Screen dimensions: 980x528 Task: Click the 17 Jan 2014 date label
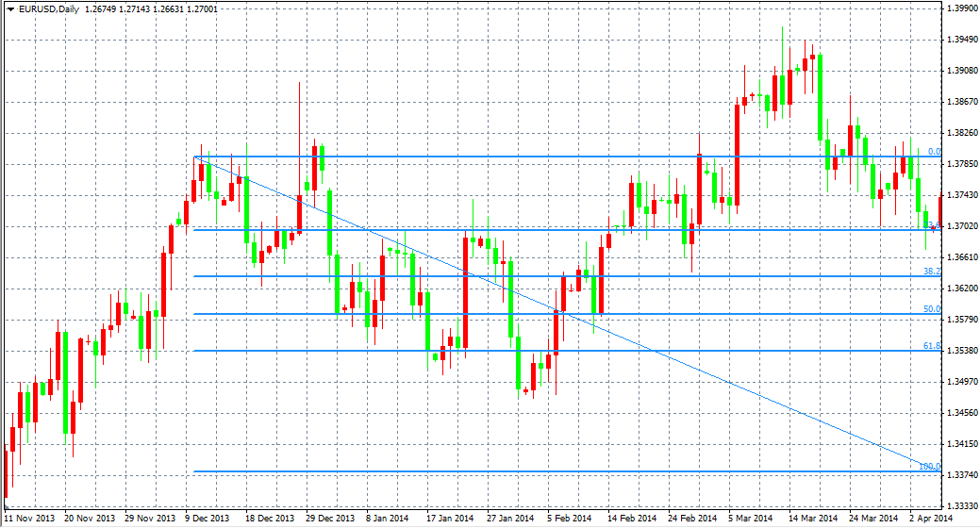tap(449, 519)
